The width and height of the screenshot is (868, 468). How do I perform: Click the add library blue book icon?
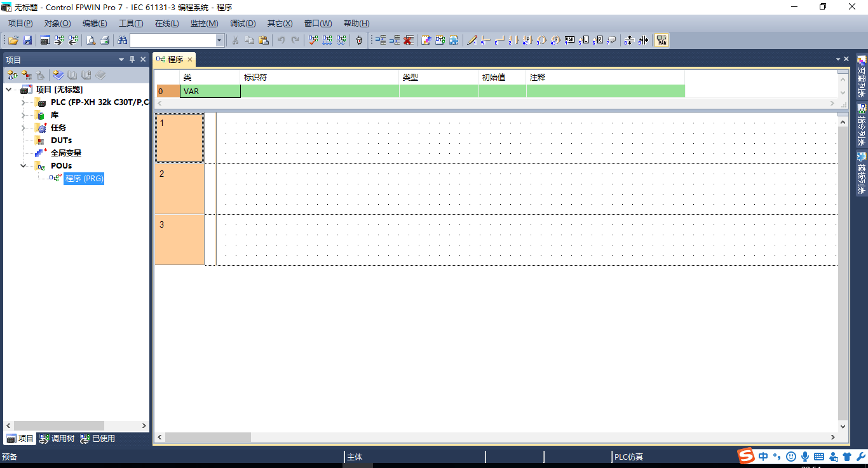pyautogui.click(x=58, y=75)
